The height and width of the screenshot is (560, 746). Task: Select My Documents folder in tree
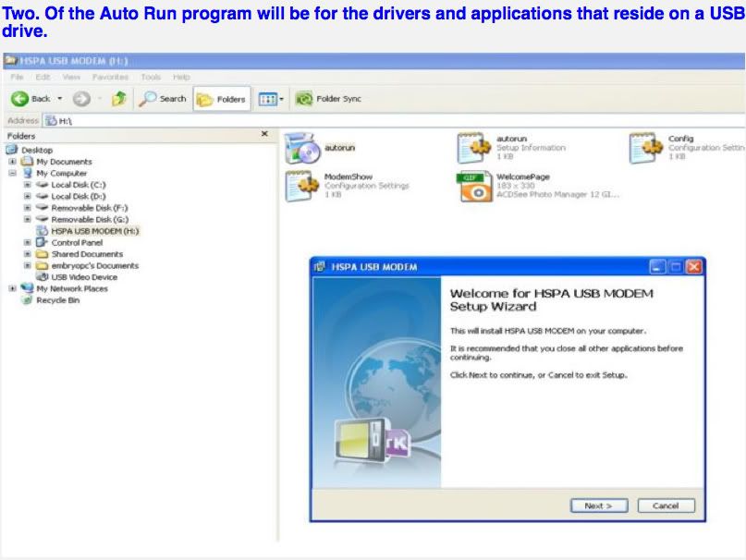coord(56,162)
